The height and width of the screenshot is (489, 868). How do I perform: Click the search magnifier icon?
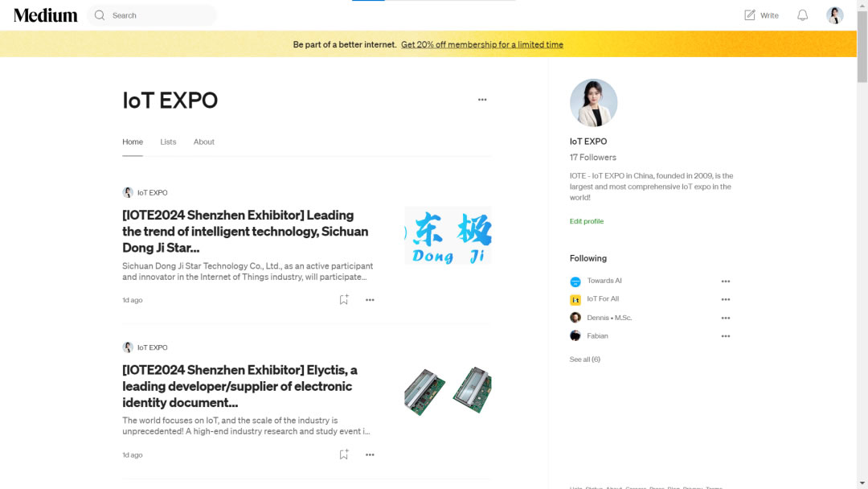[x=100, y=15]
